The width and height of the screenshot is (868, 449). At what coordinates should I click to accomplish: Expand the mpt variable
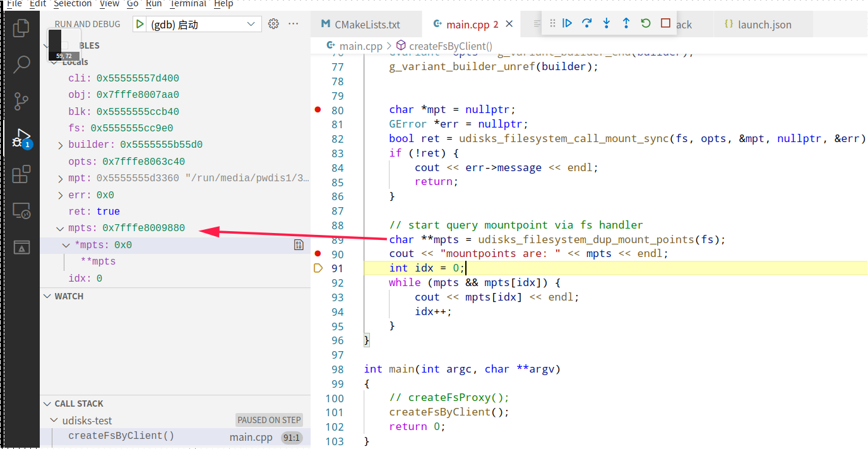pyautogui.click(x=61, y=179)
